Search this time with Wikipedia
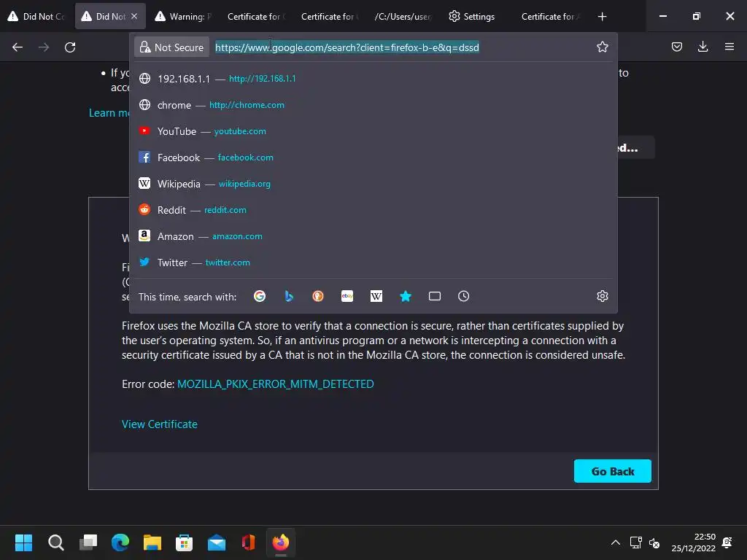 point(376,296)
